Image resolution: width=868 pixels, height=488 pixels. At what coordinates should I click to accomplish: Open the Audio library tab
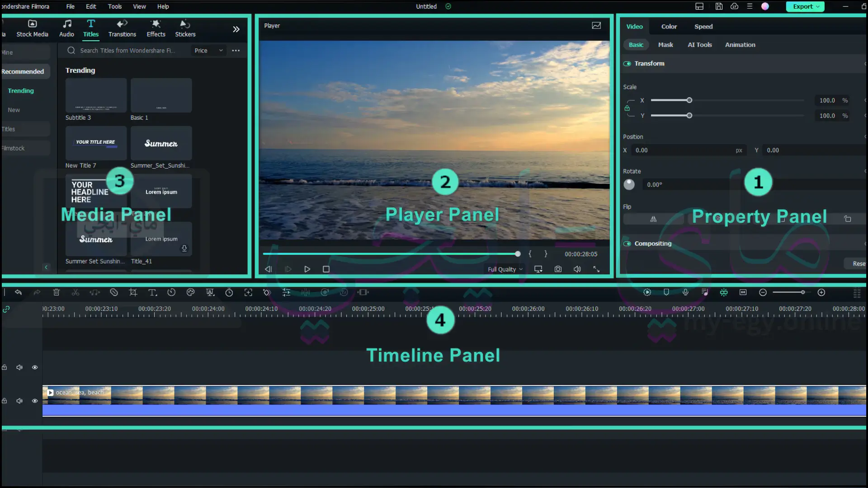click(x=66, y=28)
